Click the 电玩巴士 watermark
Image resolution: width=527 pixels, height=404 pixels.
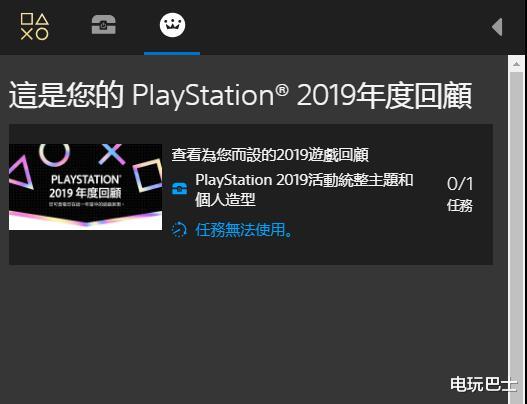(x=483, y=384)
